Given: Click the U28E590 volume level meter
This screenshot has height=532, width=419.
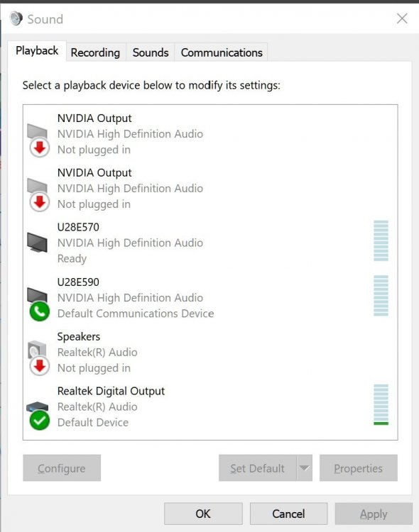Looking at the screenshot, I should (381, 296).
